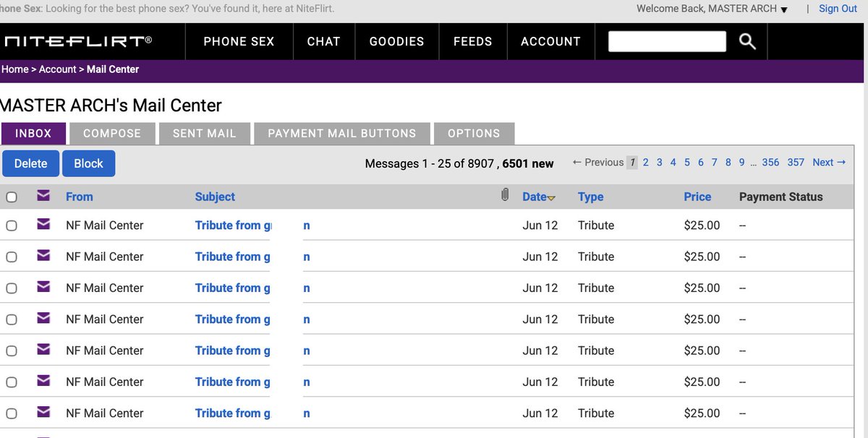Image resolution: width=868 pixels, height=438 pixels.
Task: Click the Payment Status column header
Action: (x=780, y=197)
